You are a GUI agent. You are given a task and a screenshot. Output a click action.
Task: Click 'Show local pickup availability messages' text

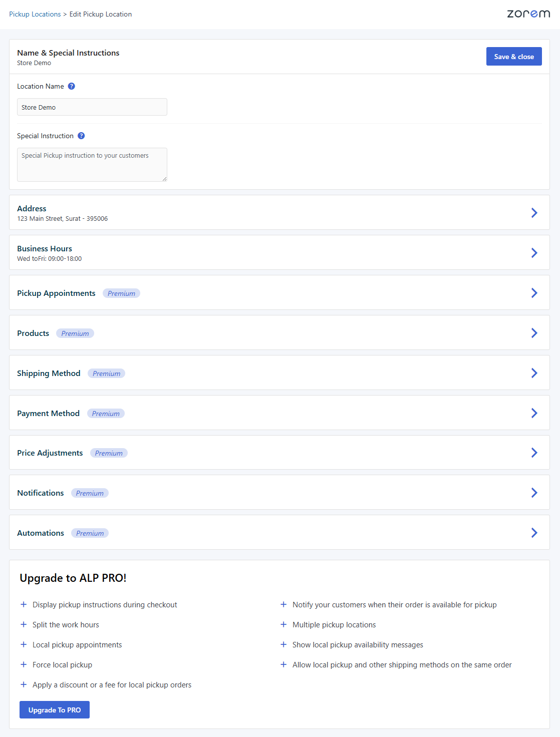click(x=358, y=644)
